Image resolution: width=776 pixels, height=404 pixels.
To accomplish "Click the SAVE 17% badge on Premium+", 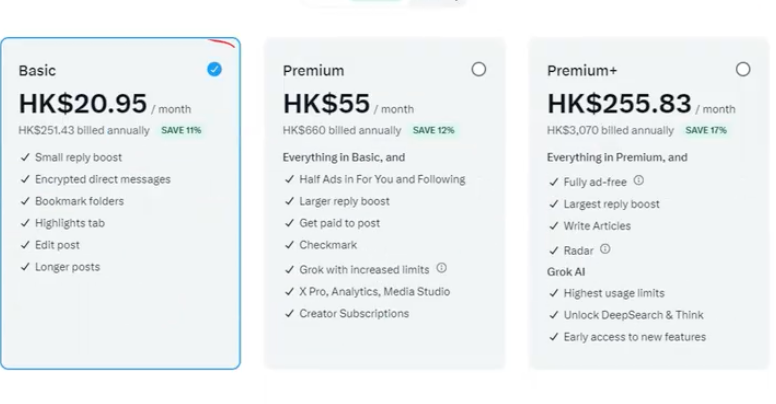I will pos(705,130).
